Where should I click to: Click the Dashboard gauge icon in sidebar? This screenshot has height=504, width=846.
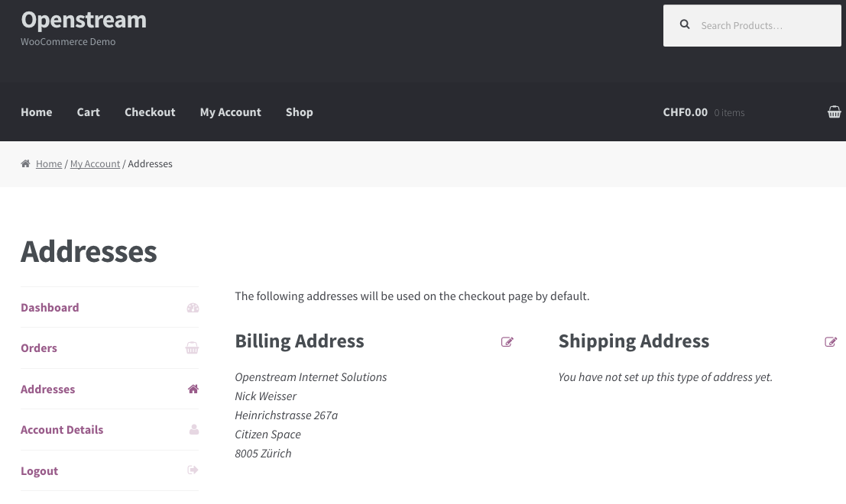tap(193, 308)
